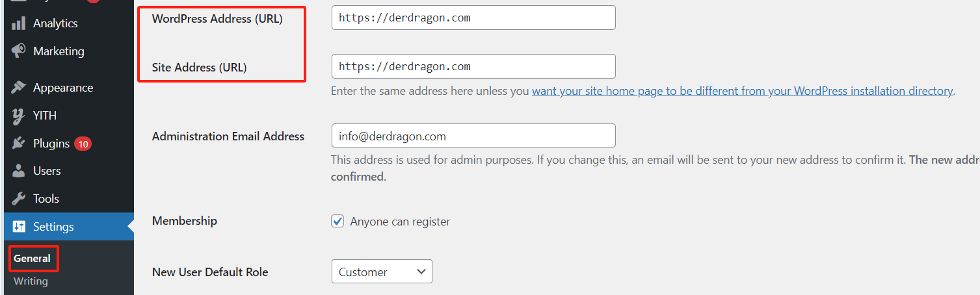Screen dimensions: 980x295
Task: Click the Appearance paintbrush icon
Action: (x=18, y=88)
